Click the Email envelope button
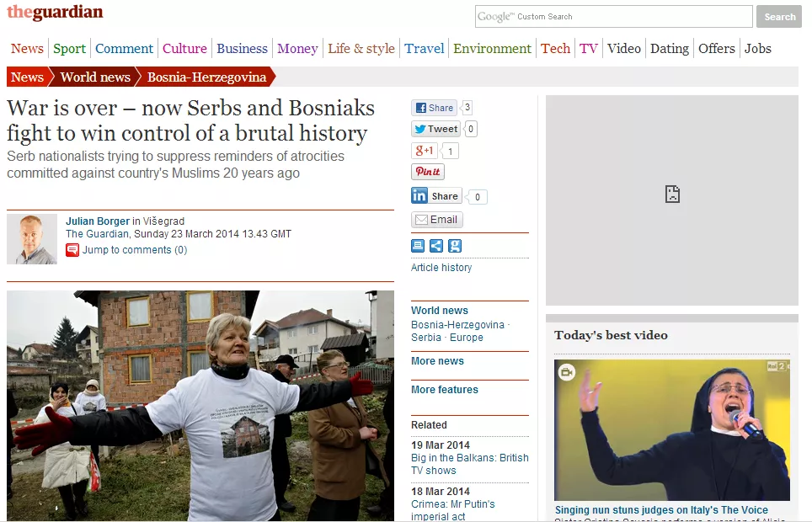 tap(436, 220)
